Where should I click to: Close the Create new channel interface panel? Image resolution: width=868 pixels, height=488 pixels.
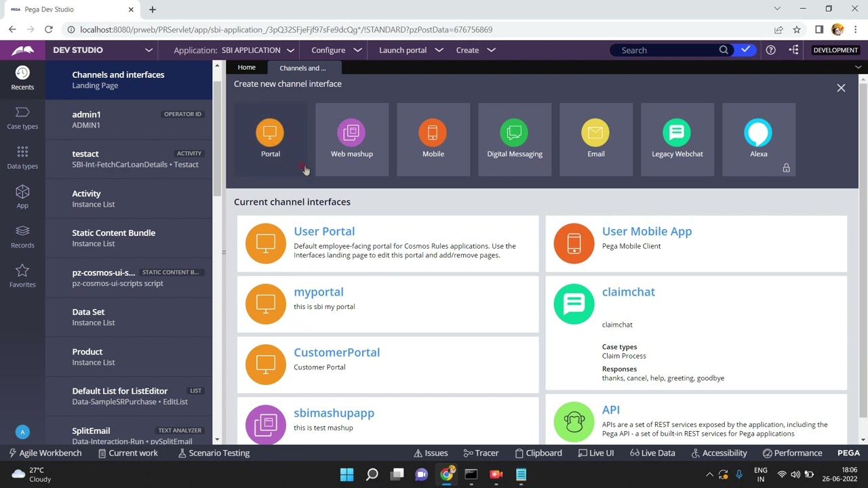coord(841,88)
